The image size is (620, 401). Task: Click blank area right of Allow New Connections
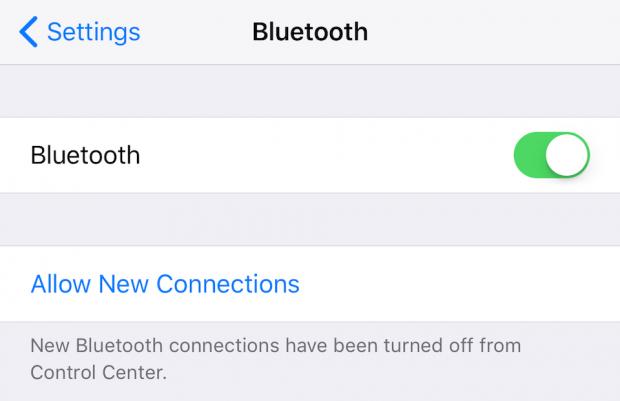coord(459,284)
